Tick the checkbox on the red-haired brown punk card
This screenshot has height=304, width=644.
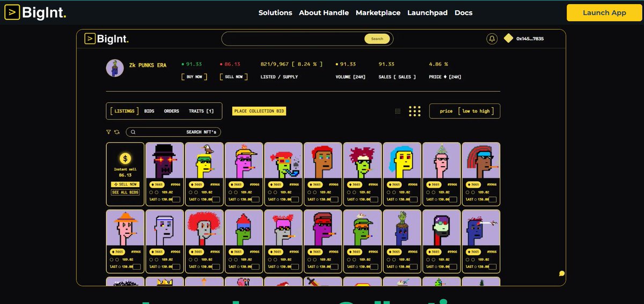click(334, 199)
